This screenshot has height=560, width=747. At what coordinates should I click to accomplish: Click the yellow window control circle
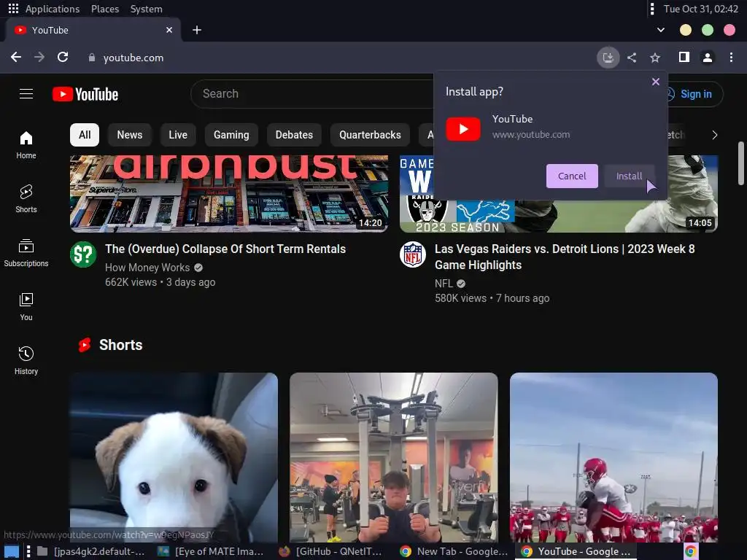pyautogui.click(x=686, y=30)
